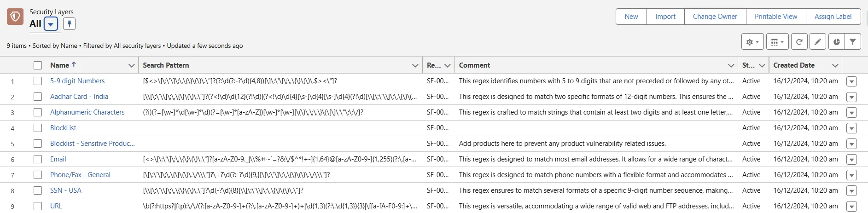
Task: Open the Aadhar Card - India record
Action: 79,97
